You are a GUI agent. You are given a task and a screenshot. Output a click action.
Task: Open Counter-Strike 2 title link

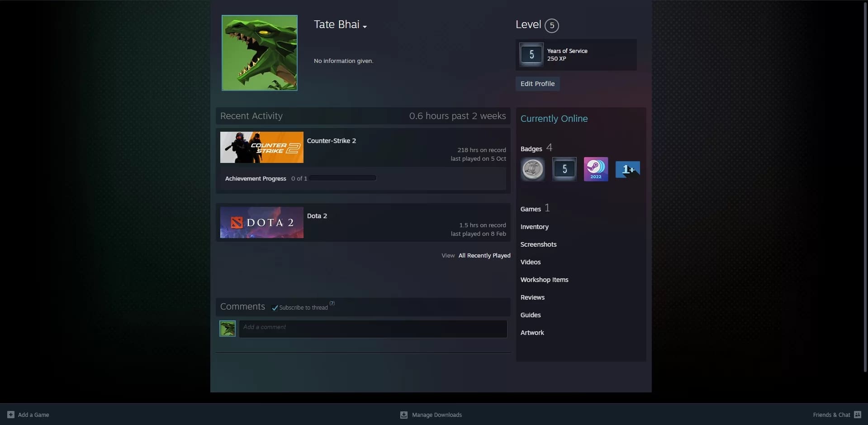pos(332,141)
